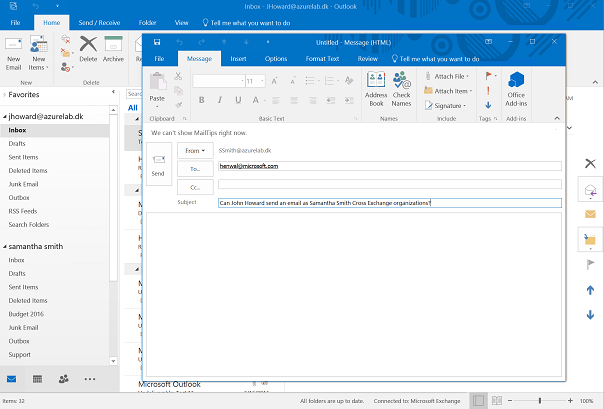604x409 pixels.
Task: Open the Budget 2016 folder
Action: tap(26, 314)
